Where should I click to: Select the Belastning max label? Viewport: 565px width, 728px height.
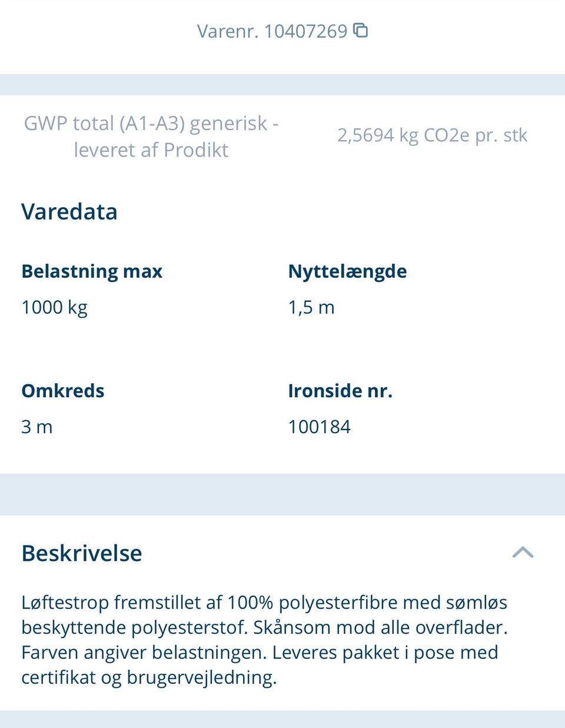coord(92,271)
